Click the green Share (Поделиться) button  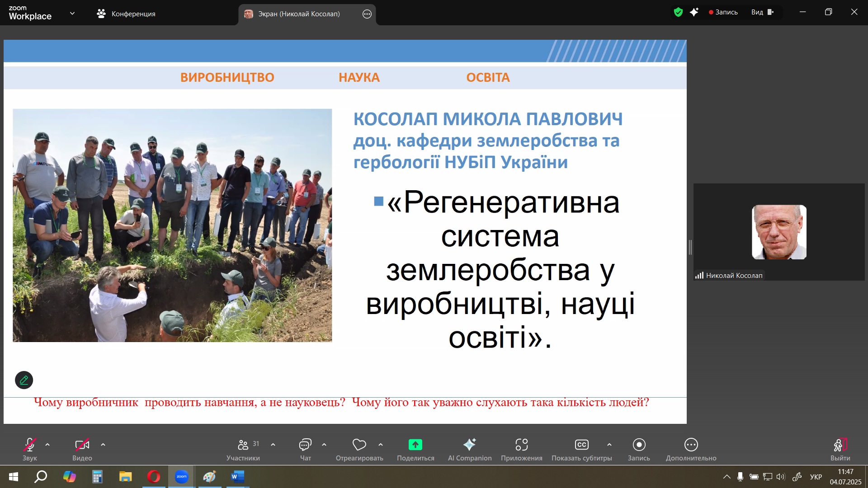point(415,445)
